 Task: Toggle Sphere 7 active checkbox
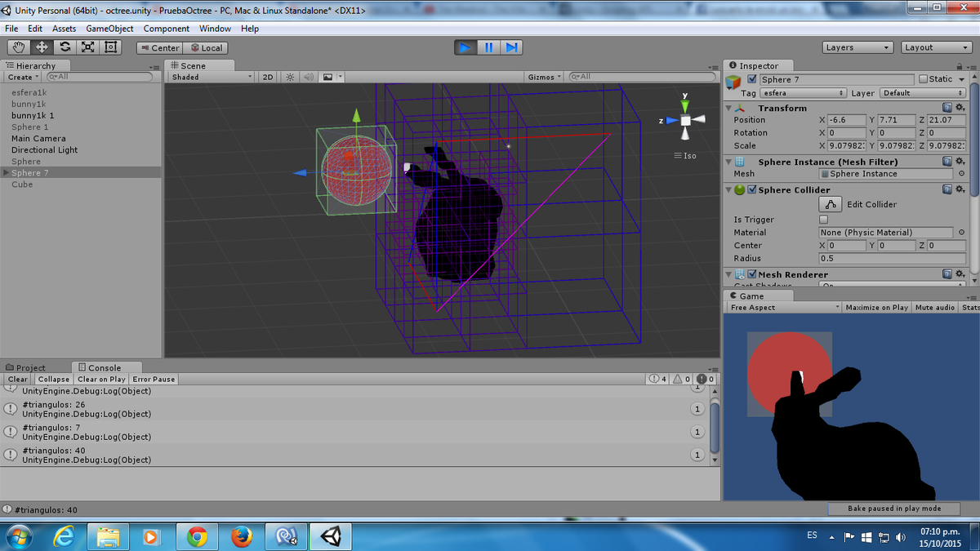point(752,79)
